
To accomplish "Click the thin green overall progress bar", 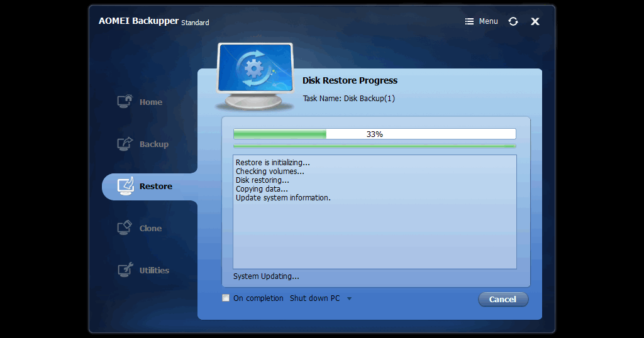I will coord(375,146).
